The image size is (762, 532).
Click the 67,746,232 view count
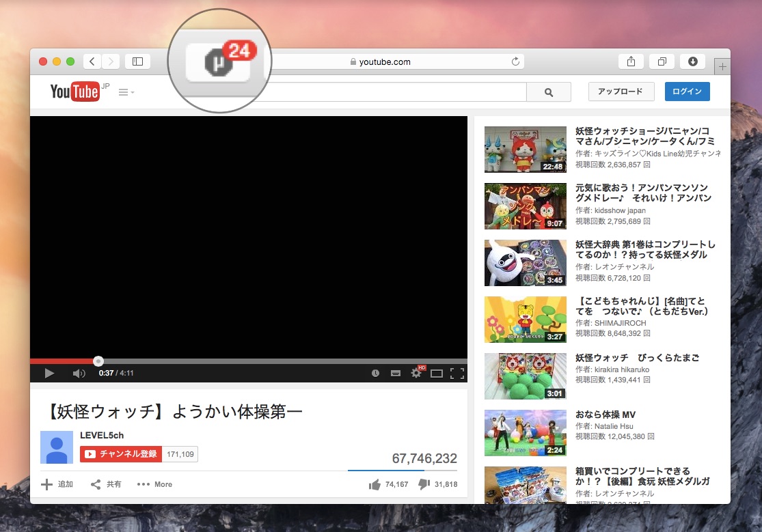click(x=424, y=459)
